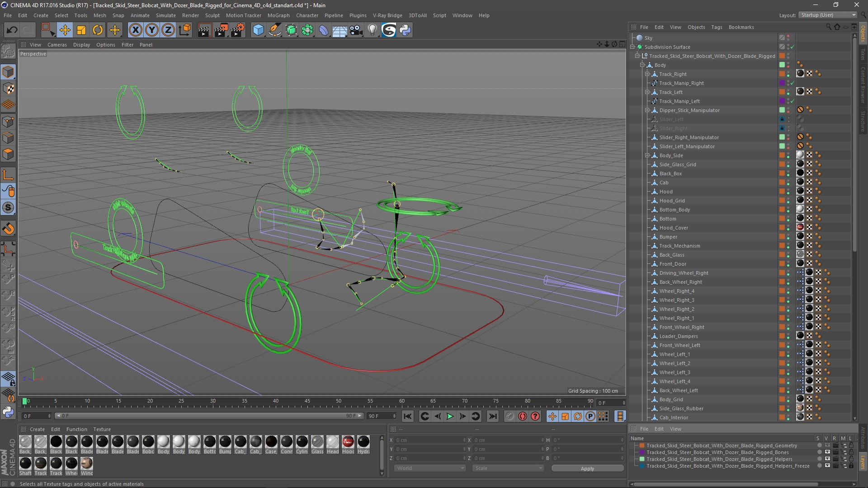Image resolution: width=868 pixels, height=488 pixels.
Task: Switch to Model mode in left palette
Action: (8, 72)
